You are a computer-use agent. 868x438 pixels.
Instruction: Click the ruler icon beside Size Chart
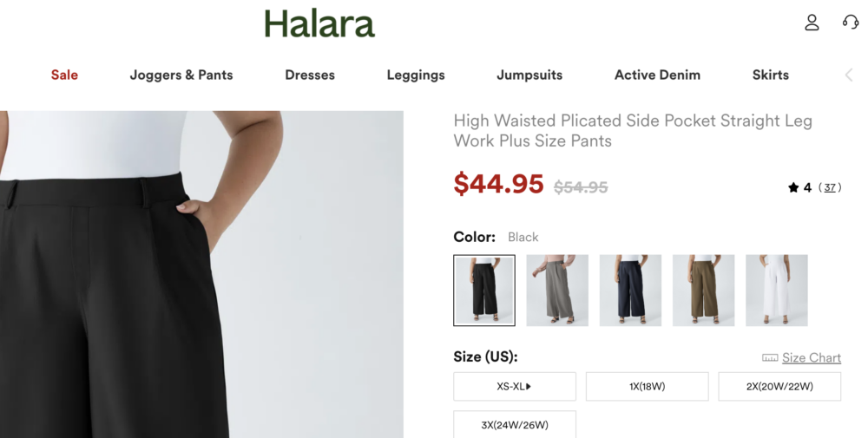tap(770, 358)
